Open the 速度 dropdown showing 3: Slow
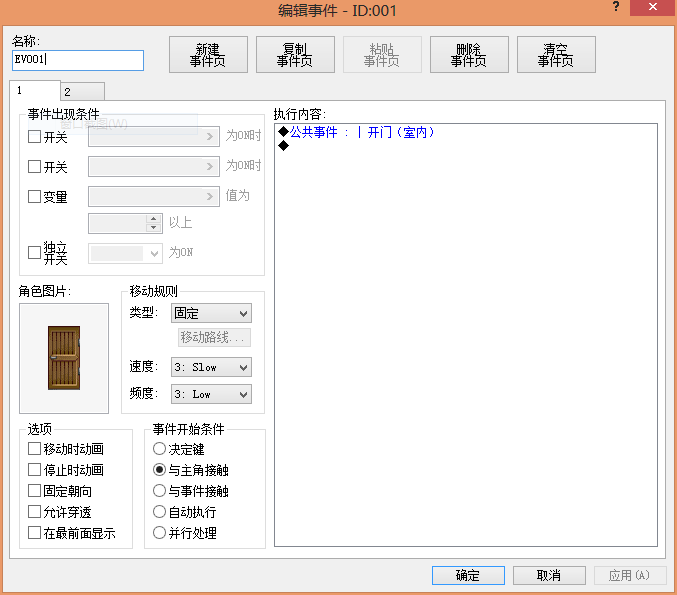 pyautogui.click(x=212, y=367)
